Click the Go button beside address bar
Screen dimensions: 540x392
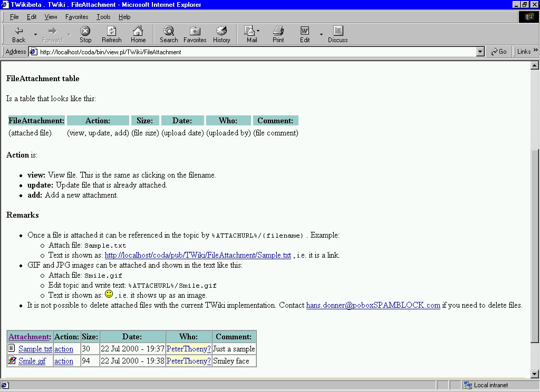point(498,52)
